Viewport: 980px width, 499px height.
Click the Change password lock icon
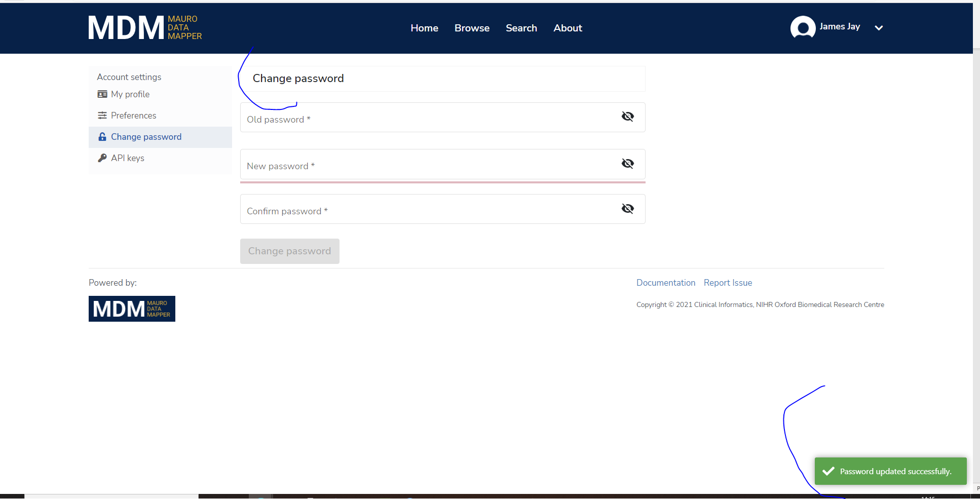[102, 137]
